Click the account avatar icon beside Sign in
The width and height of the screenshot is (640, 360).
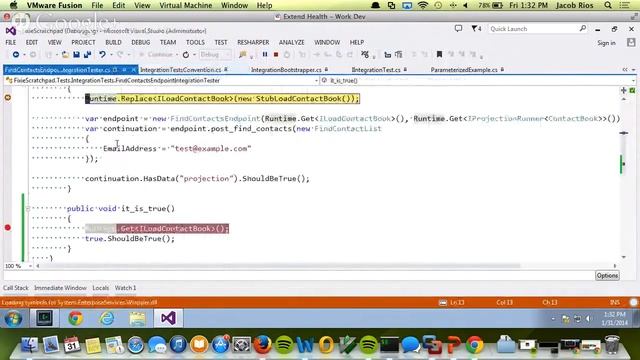[631, 42]
